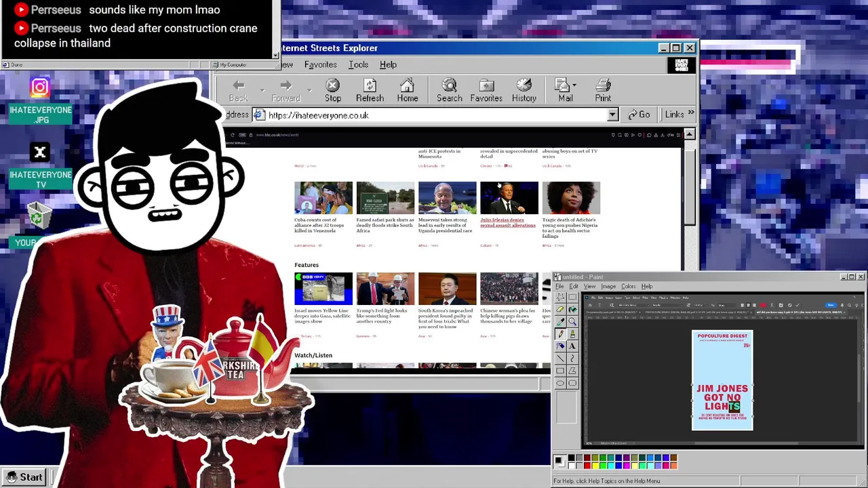Select the Free-Form Select tool in Paint

click(560, 297)
